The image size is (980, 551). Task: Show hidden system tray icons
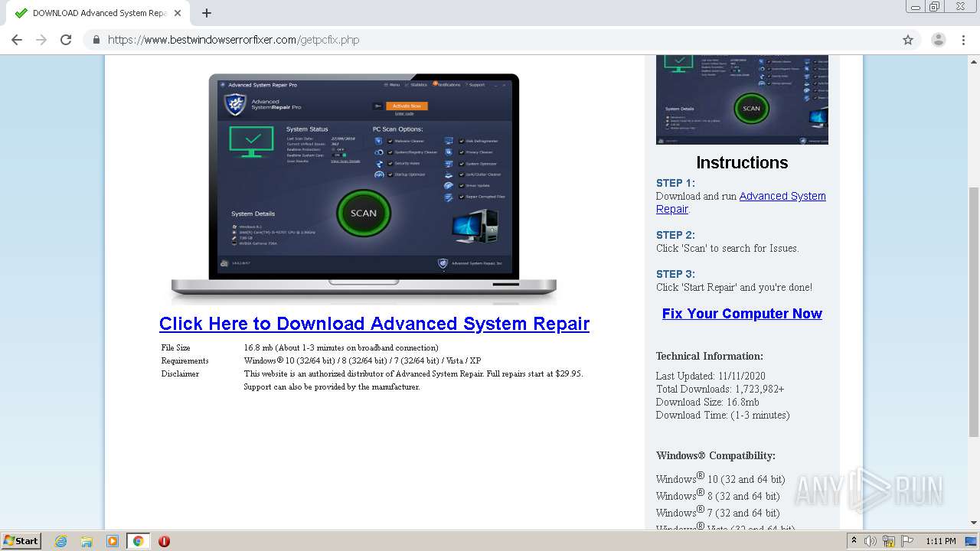854,541
